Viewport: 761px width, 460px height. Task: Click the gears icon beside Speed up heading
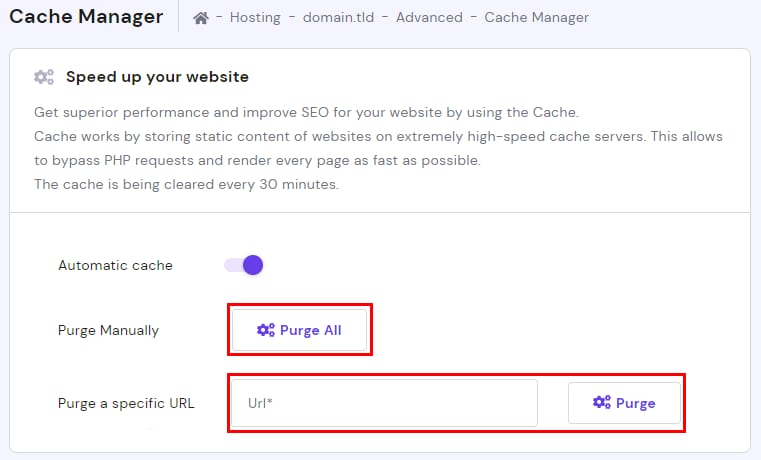[x=44, y=77]
